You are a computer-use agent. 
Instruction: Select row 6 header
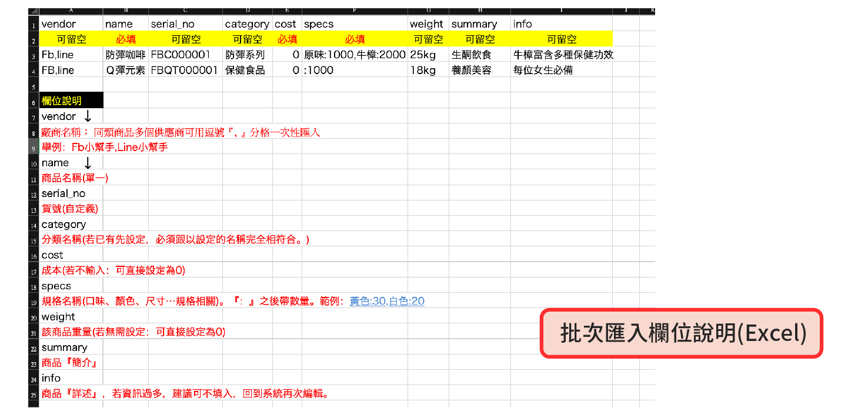(34, 101)
